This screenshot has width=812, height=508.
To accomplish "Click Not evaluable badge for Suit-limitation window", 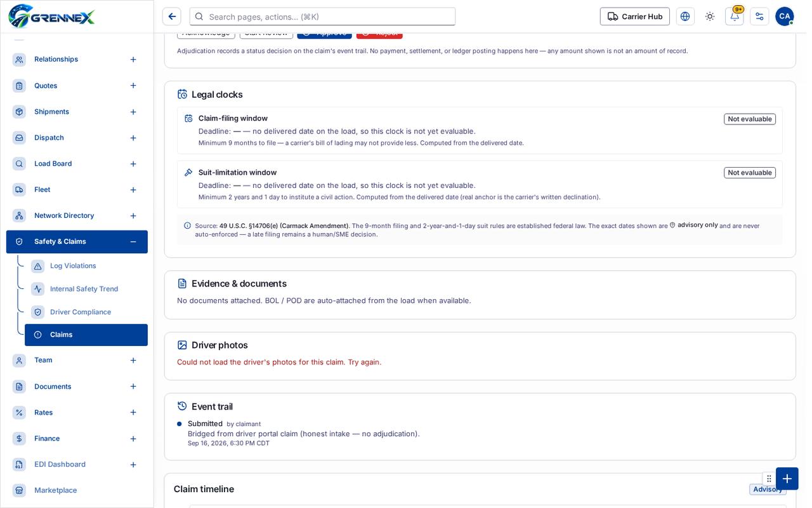I will coord(750,173).
